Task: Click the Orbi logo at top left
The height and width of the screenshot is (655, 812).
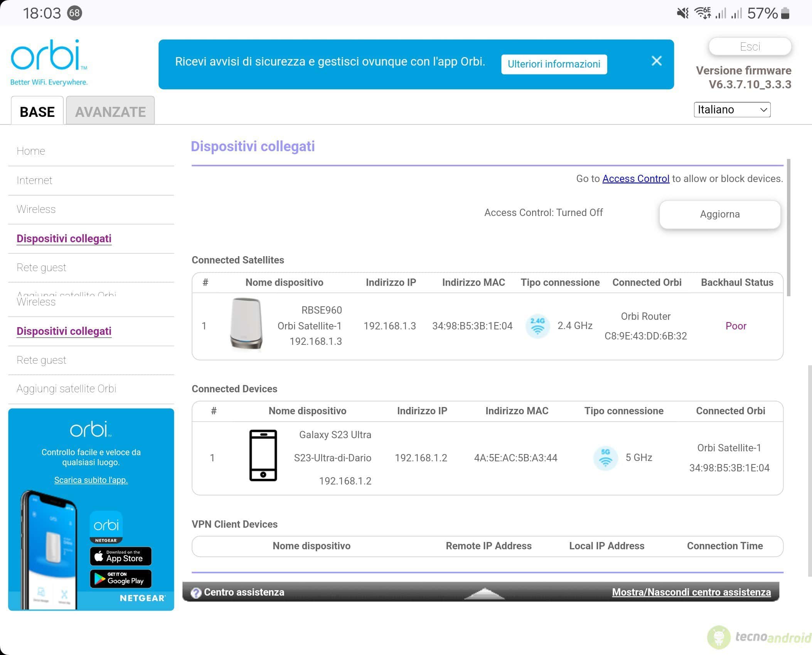Action: coord(49,62)
